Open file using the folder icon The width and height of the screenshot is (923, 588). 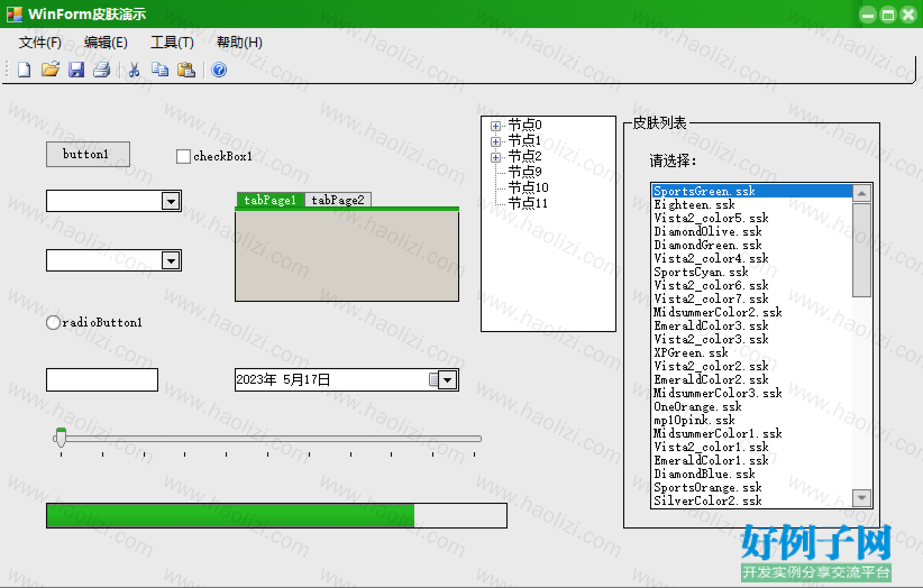click(x=51, y=70)
